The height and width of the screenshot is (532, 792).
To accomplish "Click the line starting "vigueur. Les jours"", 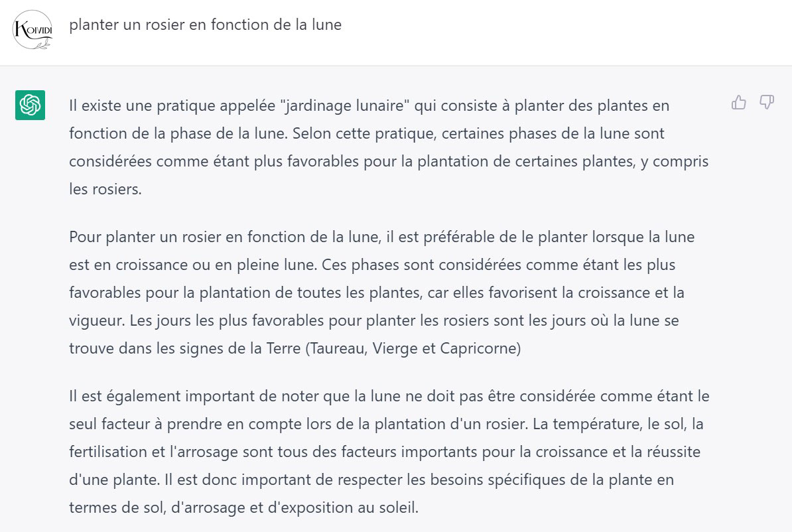I will pos(373,320).
